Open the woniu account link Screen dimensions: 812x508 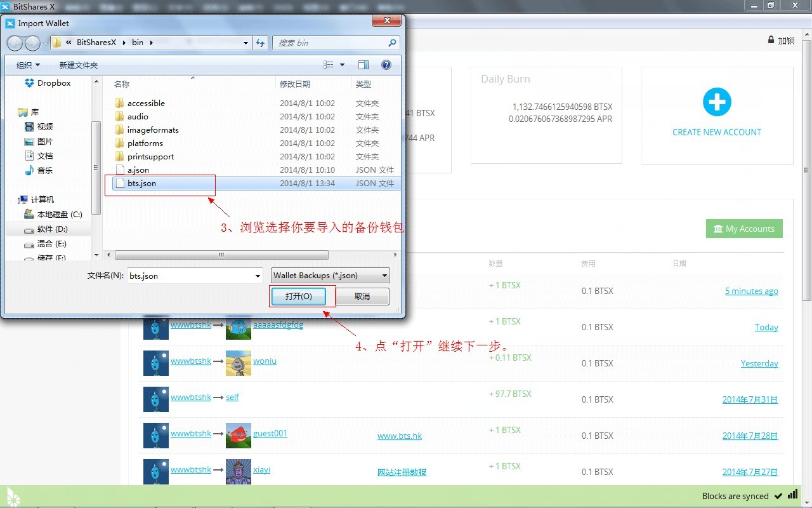coord(265,361)
